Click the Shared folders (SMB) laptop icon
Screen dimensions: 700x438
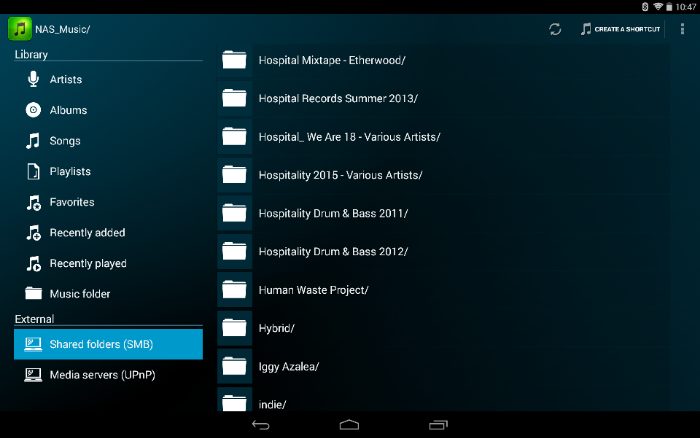click(33, 344)
